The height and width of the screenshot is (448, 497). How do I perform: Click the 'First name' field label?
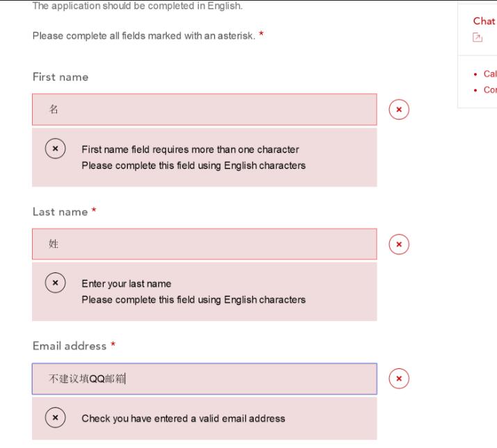click(x=60, y=77)
